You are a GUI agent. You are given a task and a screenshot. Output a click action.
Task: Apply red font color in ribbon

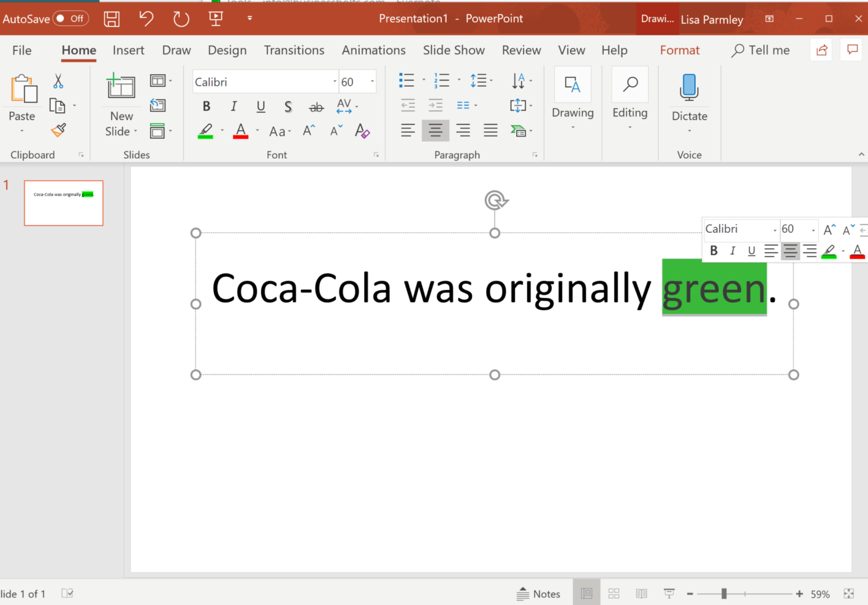coord(241,131)
